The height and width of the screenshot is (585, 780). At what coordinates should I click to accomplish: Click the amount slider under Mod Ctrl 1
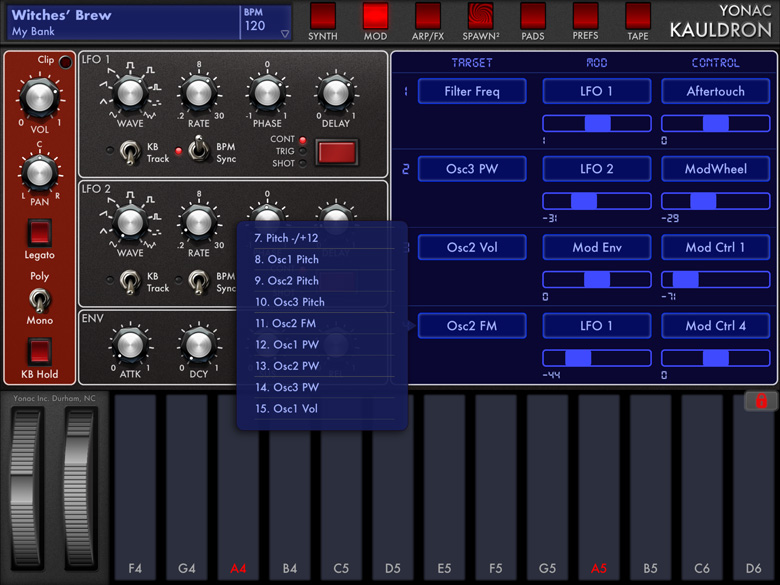click(x=716, y=280)
